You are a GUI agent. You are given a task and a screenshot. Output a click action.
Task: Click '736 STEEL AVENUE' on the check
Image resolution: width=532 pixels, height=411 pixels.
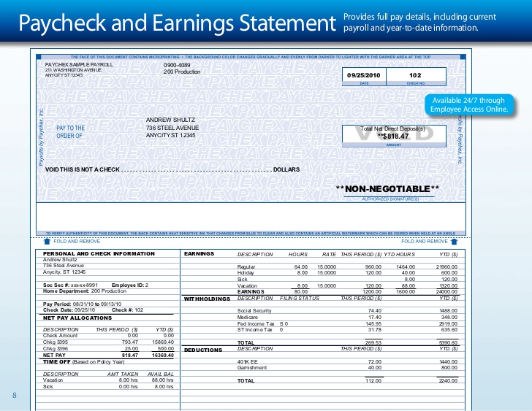(x=172, y=128)
